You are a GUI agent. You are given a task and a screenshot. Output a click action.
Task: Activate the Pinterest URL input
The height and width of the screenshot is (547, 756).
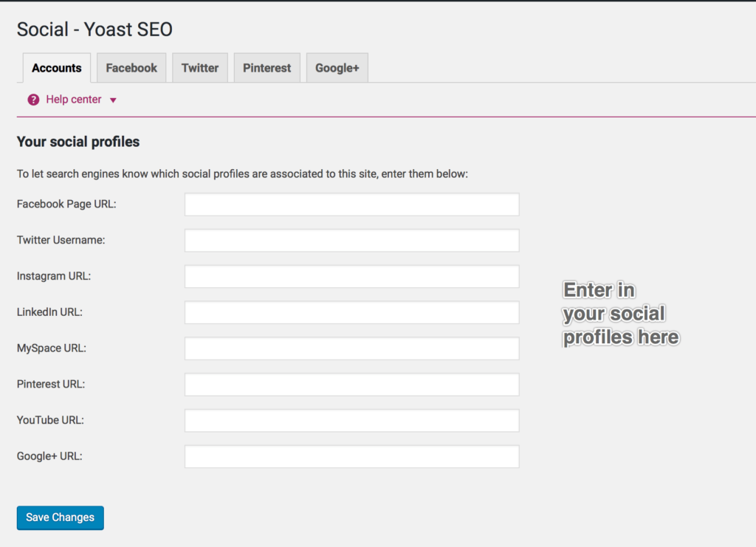point(352,385)
